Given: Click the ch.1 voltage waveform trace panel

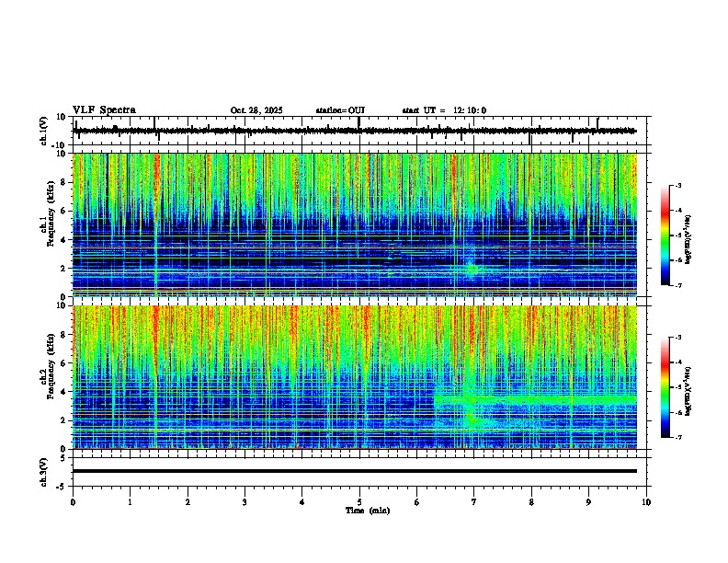Looking at the screenshot, I should click(x=359, y=131).
